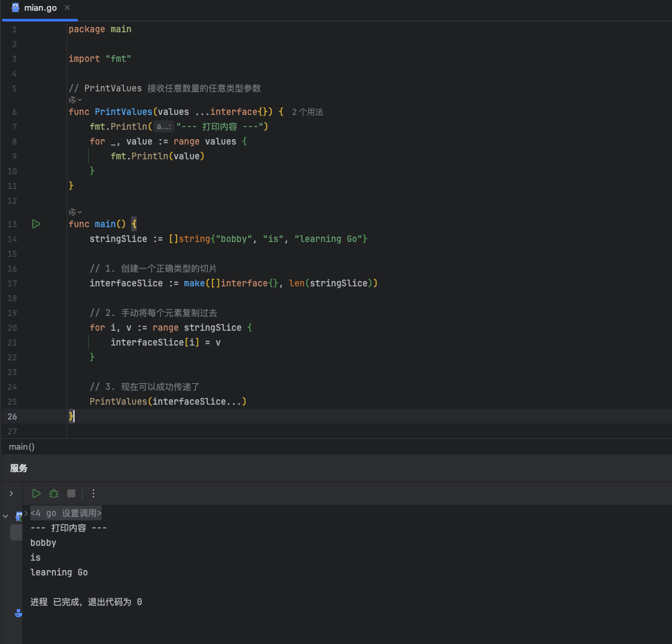Click the PrintValues(interfaceSlice...) call on line 25
This screenshot has width=672, height=644.
168,401
